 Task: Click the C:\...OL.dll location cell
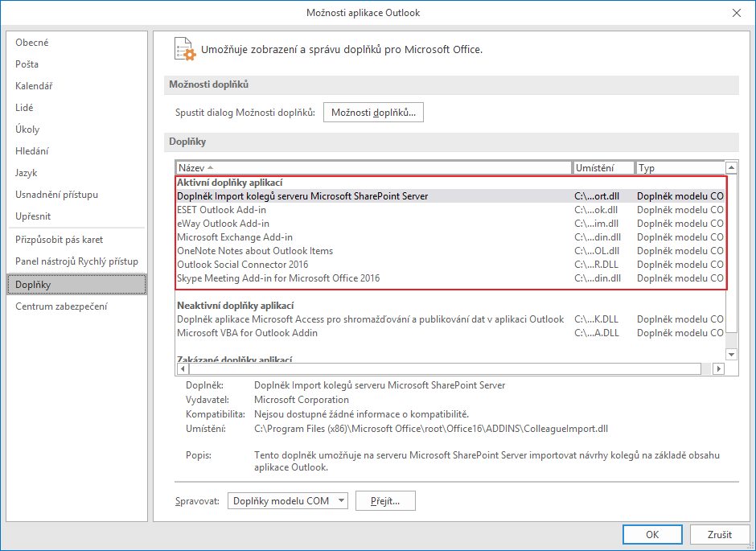click(597, 251)
